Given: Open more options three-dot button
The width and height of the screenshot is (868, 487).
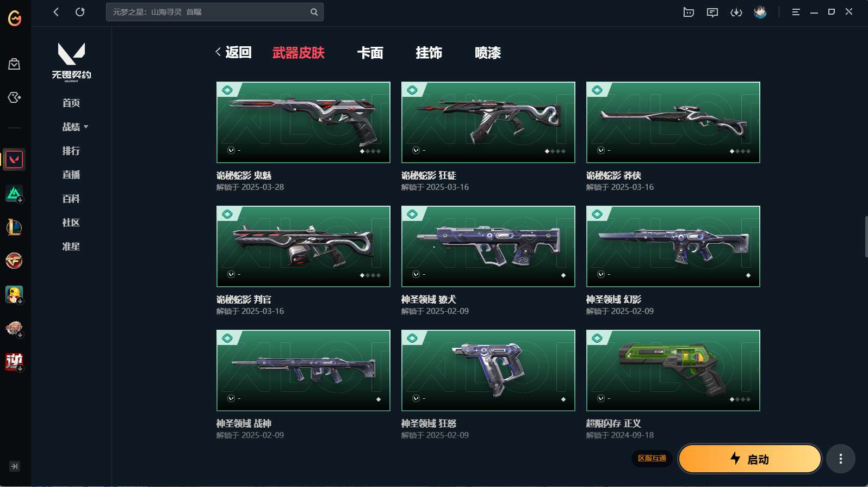Looking at the screenshot, I should pos(840,459).
